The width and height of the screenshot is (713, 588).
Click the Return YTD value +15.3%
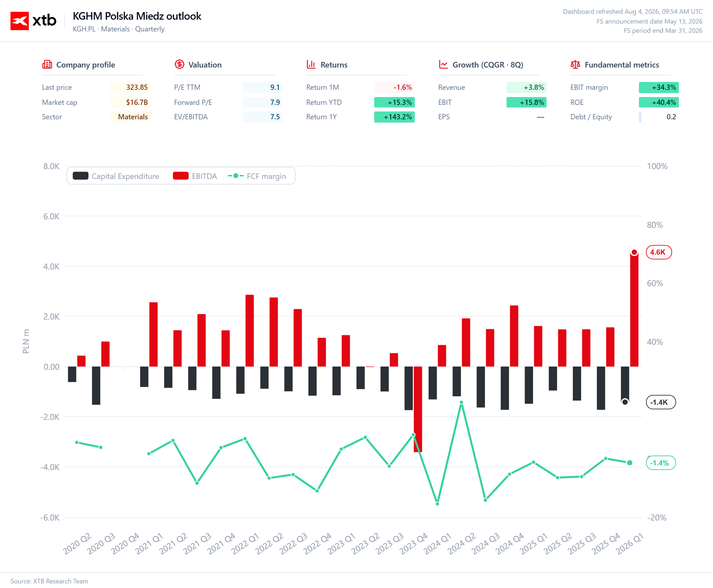coord(395,102)
